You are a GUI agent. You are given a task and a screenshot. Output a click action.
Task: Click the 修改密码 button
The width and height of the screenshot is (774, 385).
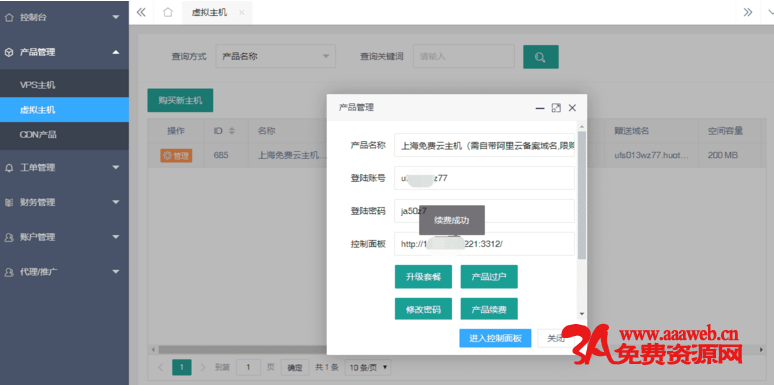423,309
